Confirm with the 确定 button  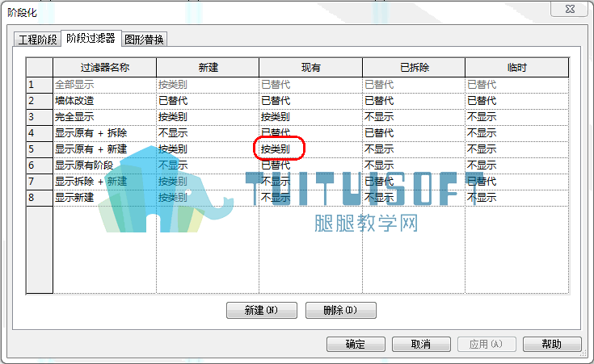356,344
